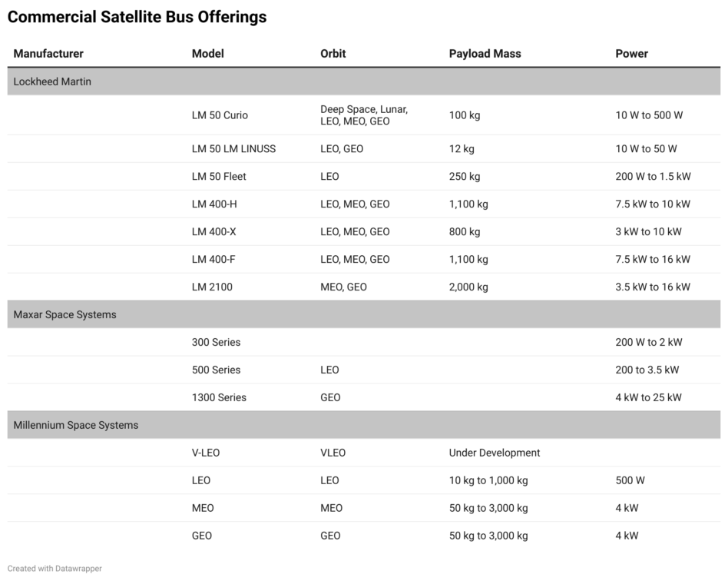Click the 2,000 kg payload mass value
Screen dimensions: 728x581
click(x=468, y=287)
